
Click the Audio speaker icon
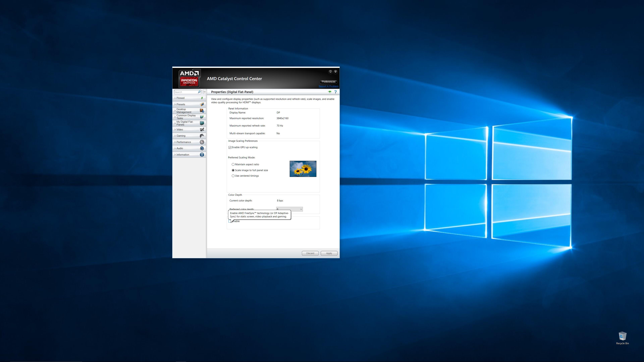point(202,148)
